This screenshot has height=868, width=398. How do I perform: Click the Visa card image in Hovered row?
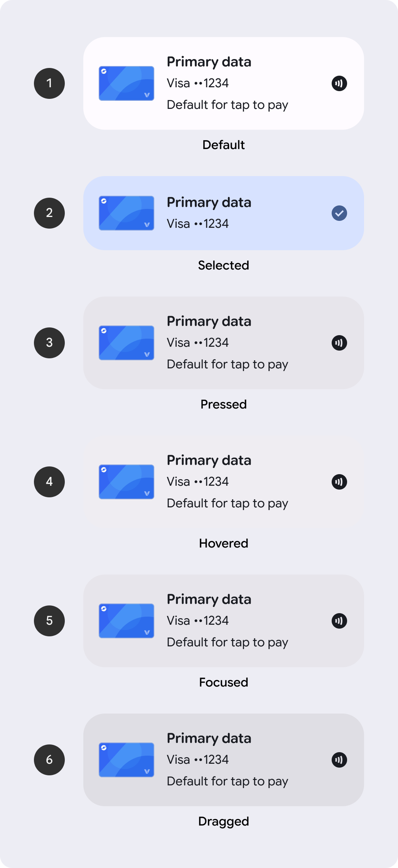coord(126,482)
